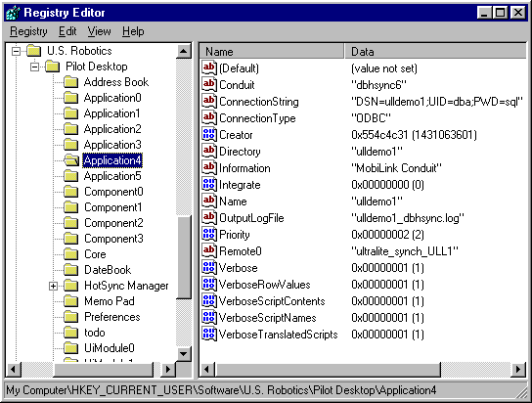The image size is (532, 403).
Task: Click the tree pane vertical scrollbar thumb
Action: tap(184, 257)
